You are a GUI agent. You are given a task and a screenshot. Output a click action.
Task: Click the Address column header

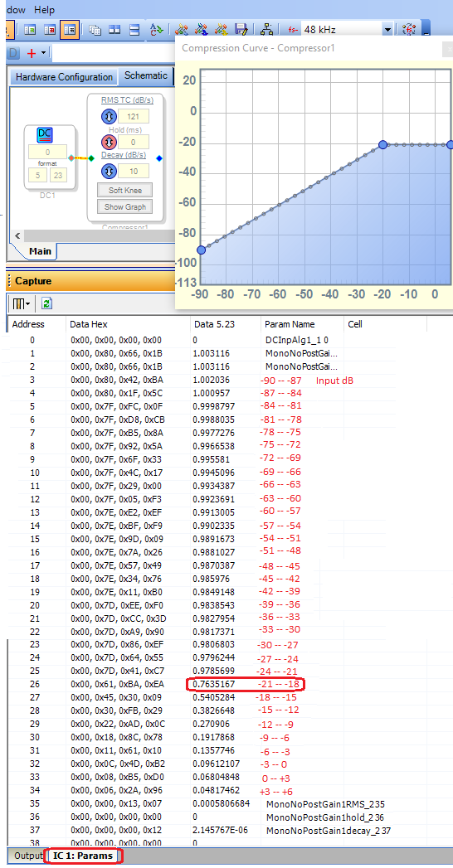point(36,324)
